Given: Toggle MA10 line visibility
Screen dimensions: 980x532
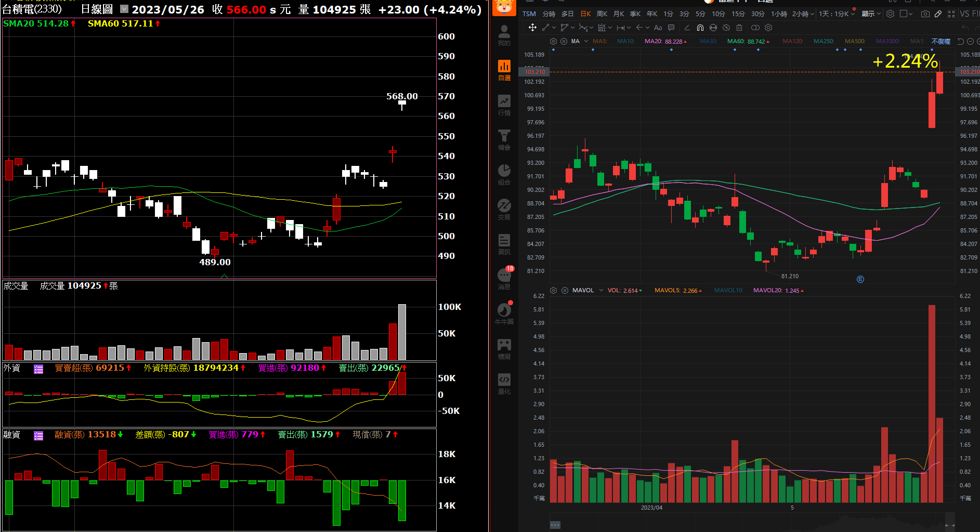Looking at the screenshot, I should pyautogui.click(x=625, y=41).
